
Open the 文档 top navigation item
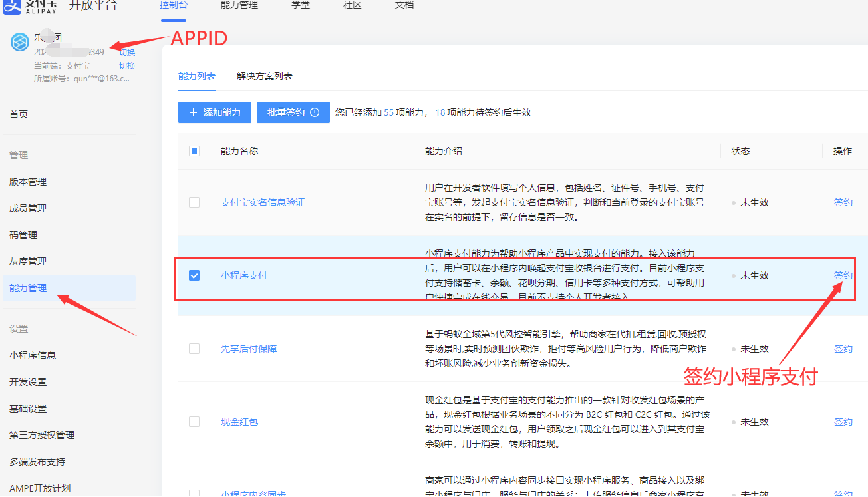tap(404, 5)
